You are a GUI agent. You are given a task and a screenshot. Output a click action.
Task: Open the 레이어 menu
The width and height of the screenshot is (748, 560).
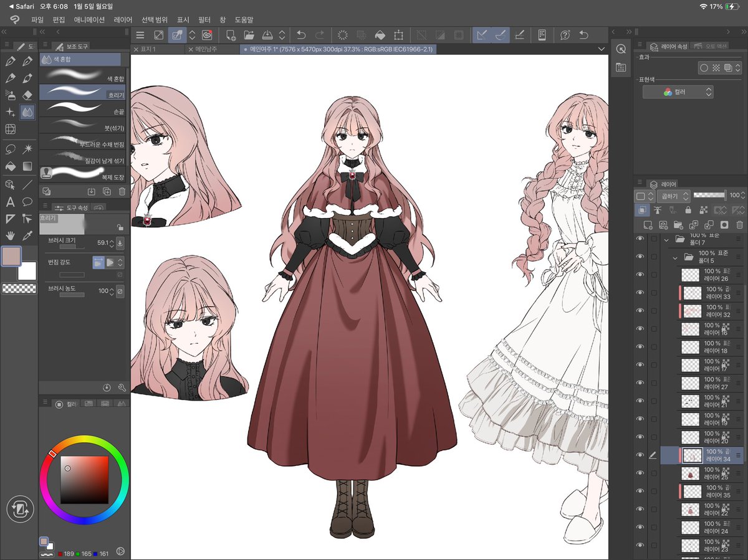tap(123, 19)
